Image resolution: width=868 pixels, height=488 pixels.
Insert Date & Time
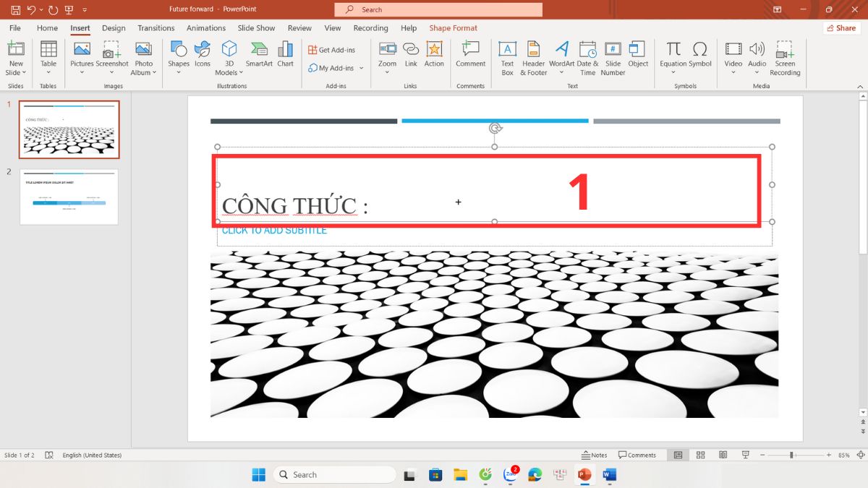[x=588, y=58]
